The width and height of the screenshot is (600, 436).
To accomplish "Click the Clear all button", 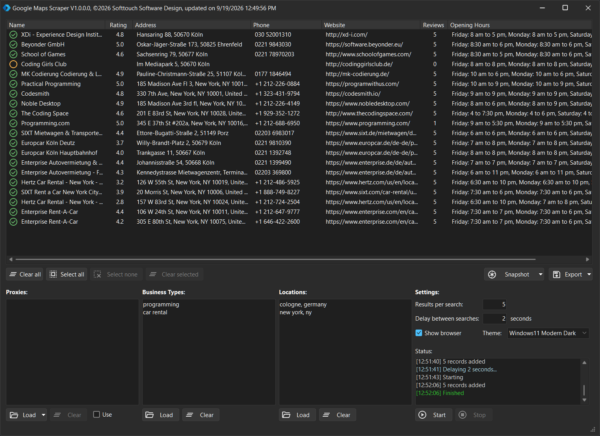I will pyautogui.click(x=25, y=274).
